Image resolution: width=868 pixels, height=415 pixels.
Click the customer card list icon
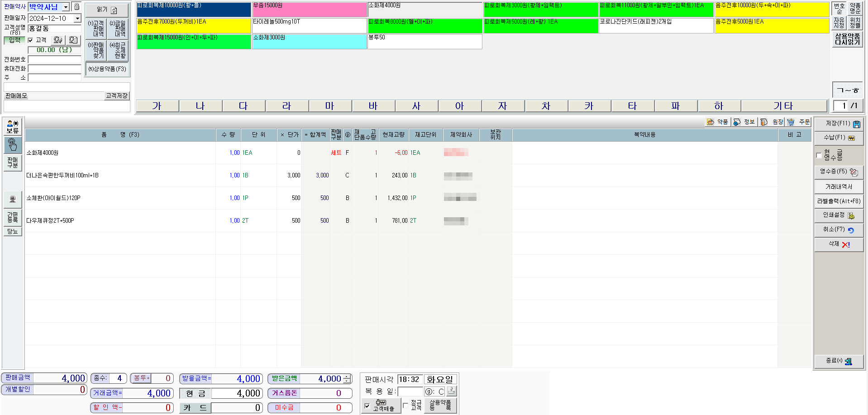pyautogui.click(x=73, y=40)
